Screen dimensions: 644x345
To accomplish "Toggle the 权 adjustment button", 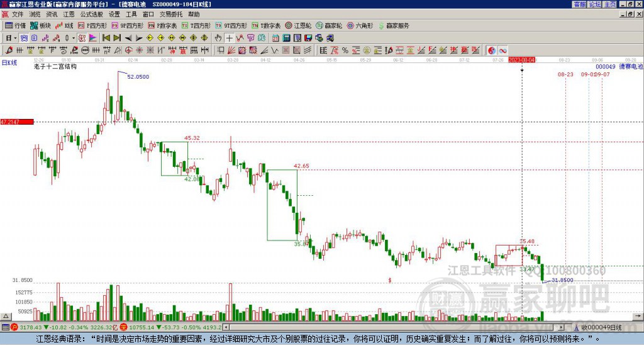I will 82,38.
